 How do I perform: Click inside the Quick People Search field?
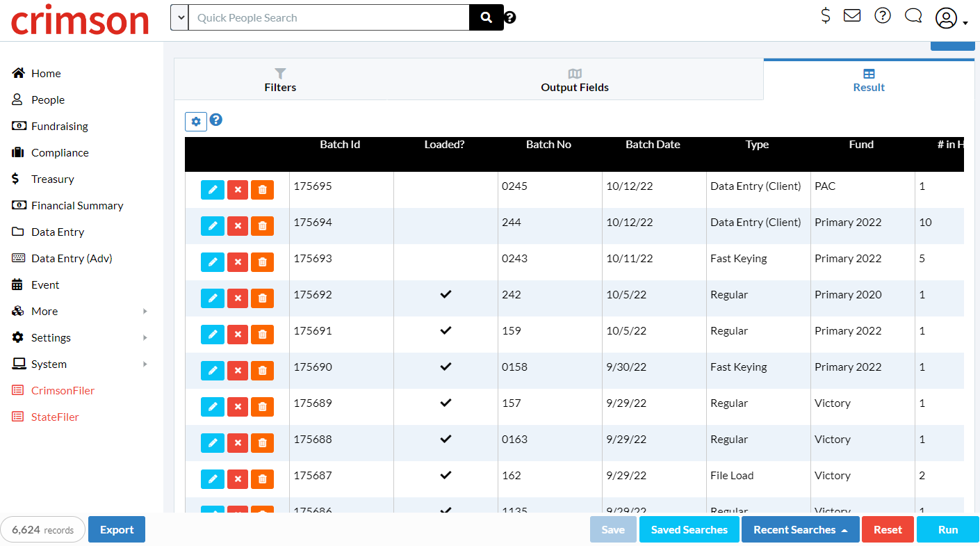point(327,17)
